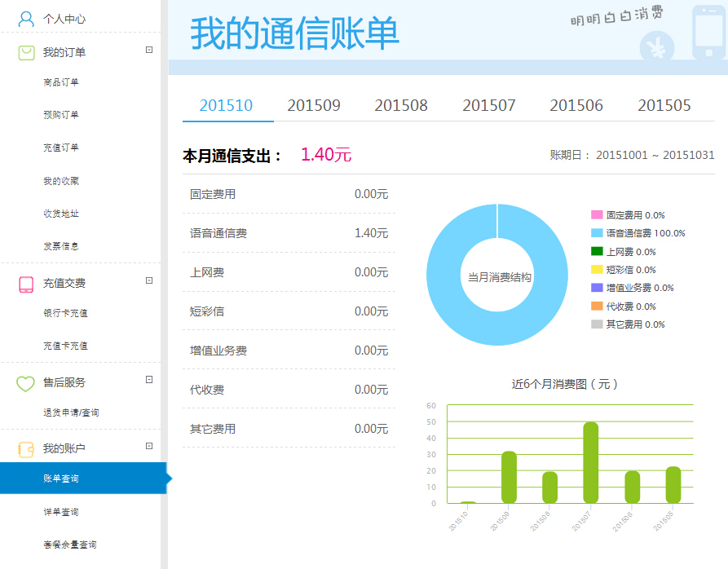
Task: Switch to the 201508 bill tab
Action: click(401, 105)
